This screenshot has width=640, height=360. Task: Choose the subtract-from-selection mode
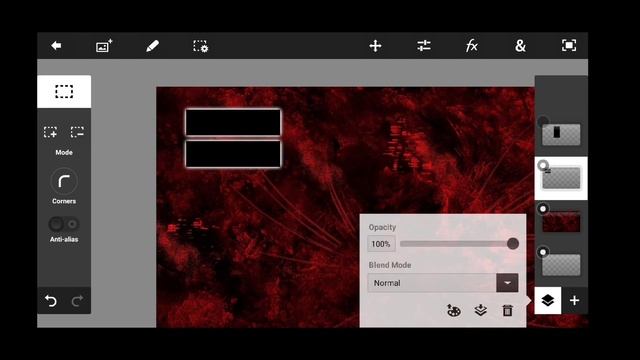coord(77,132)
